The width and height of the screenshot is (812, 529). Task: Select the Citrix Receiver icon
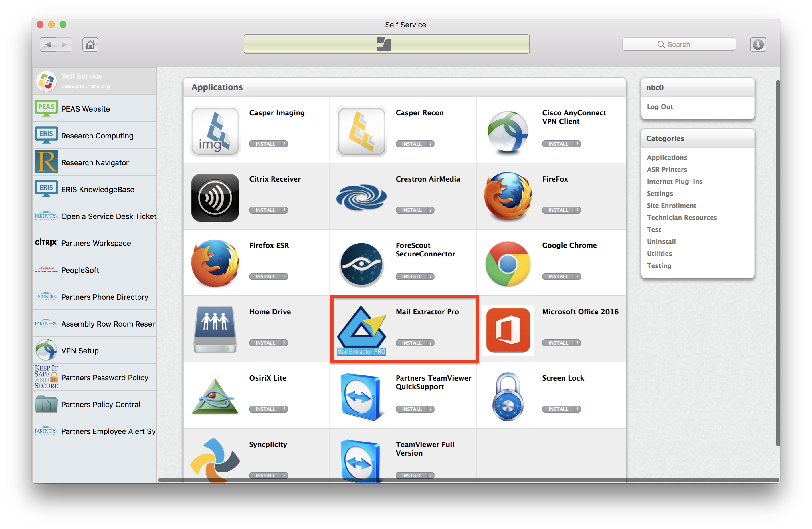[215, 198]
